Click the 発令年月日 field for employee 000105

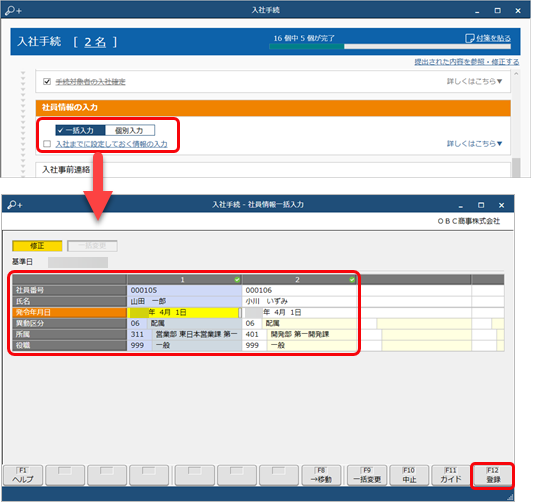(x=184, y=312)
